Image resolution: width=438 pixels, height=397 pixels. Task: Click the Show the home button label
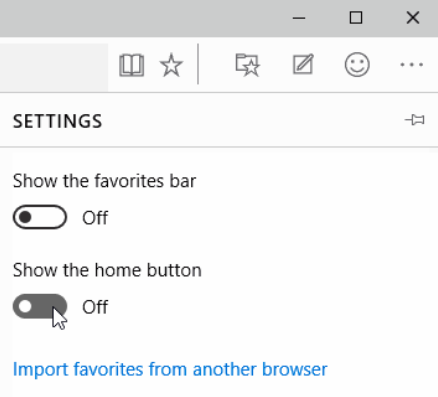click(x=107, y=270)
